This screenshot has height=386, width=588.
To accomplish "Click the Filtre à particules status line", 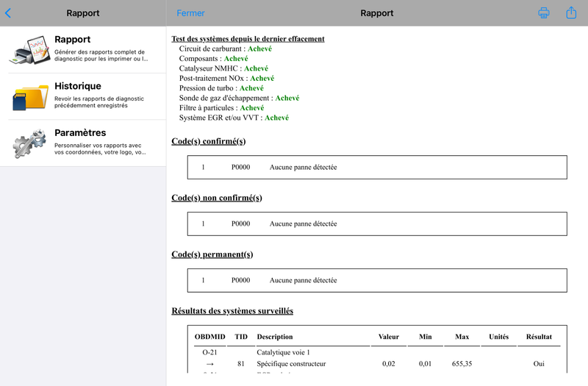I will click(221, 107).
